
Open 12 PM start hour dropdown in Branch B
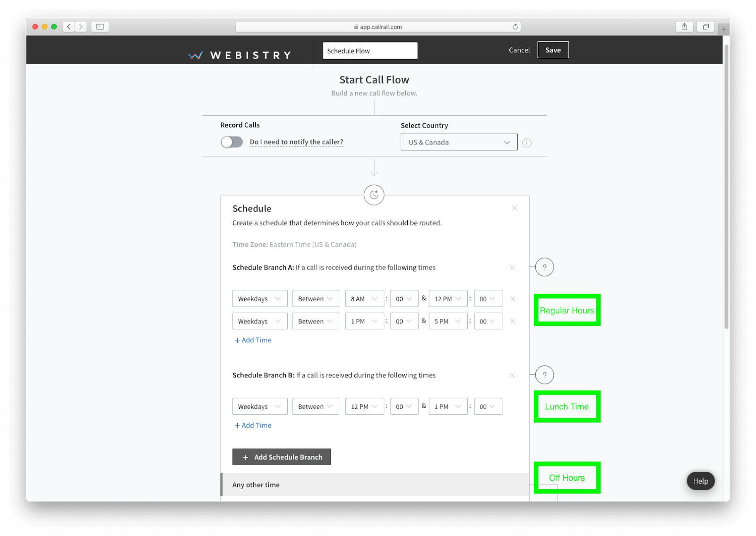pos(364,407)
